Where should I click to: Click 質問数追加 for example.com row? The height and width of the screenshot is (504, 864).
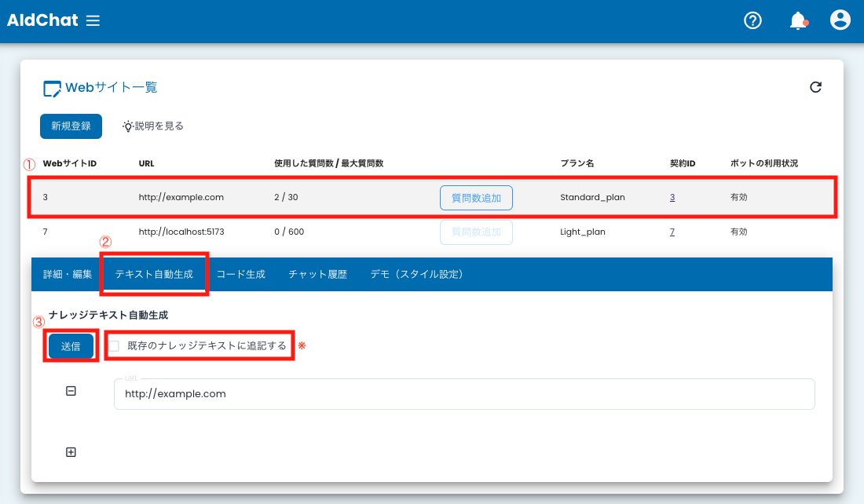tap(476, 198)
